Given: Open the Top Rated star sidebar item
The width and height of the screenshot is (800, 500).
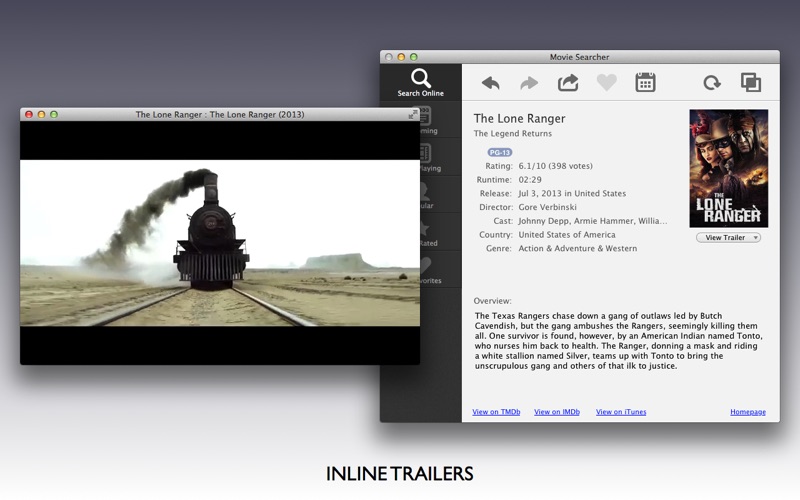Looking at the screenshot, I should 427,233.
